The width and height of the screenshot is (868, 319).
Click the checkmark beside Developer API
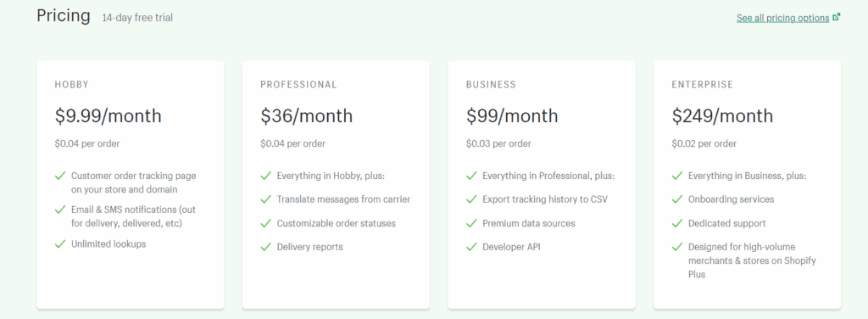coord(471,247)
